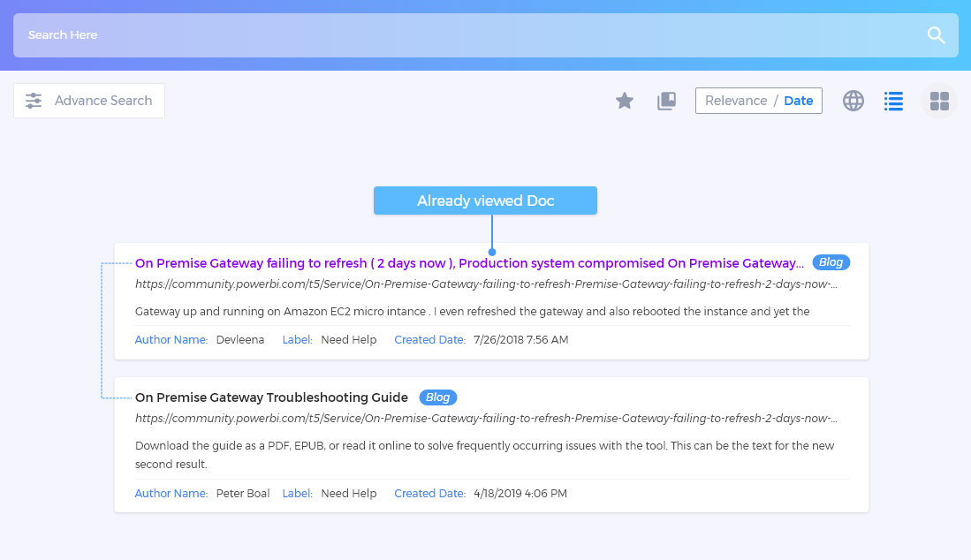Switch to grid view layout
971x560 pixels.
tap(939, 101)
